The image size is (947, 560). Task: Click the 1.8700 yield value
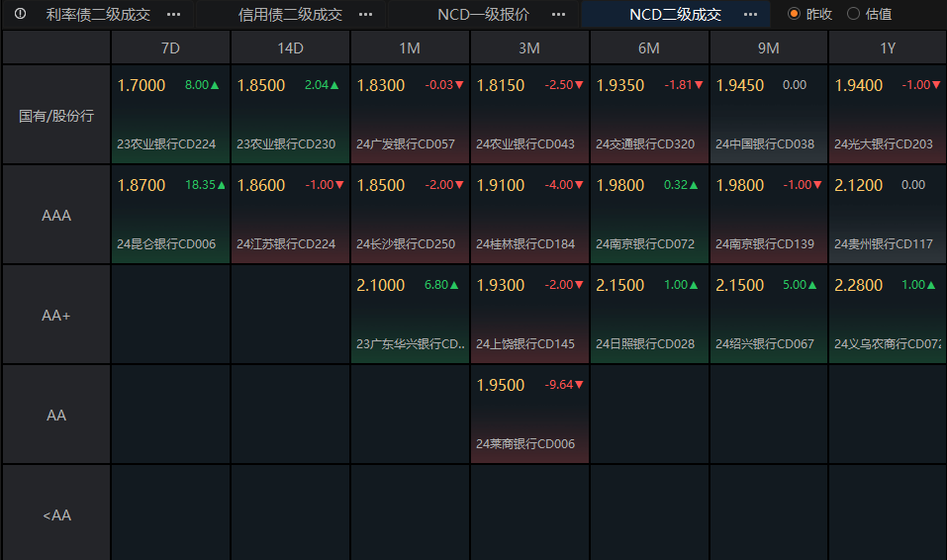[x=142, y=185]
